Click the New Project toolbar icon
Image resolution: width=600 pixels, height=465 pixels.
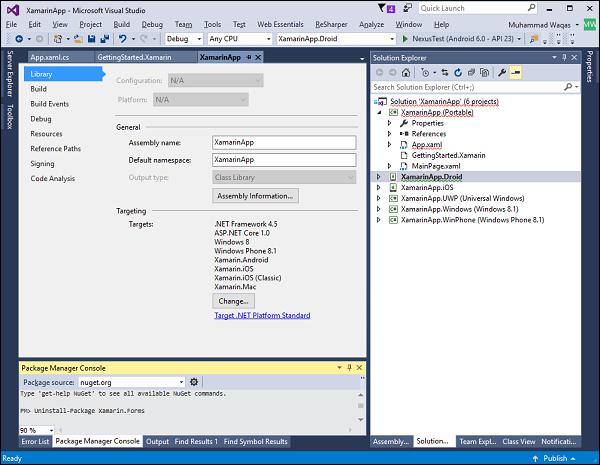(x=57, y=39)
